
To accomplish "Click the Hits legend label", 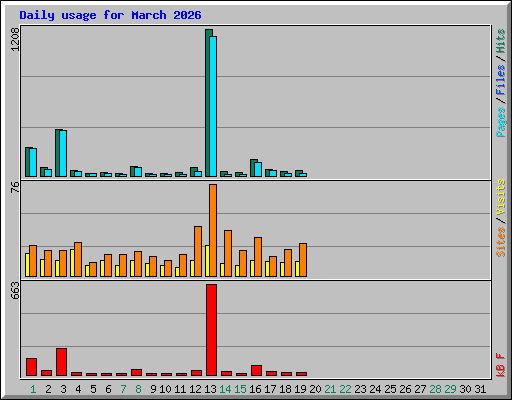I will [501, 41].
